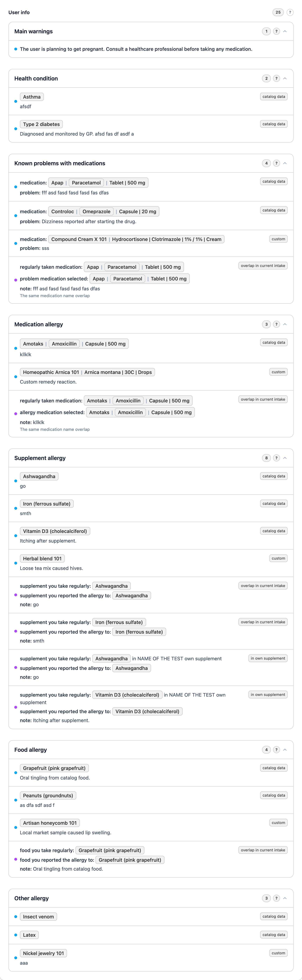Open help for Known problems with medications
302x980 pixels.
(277, 163)
